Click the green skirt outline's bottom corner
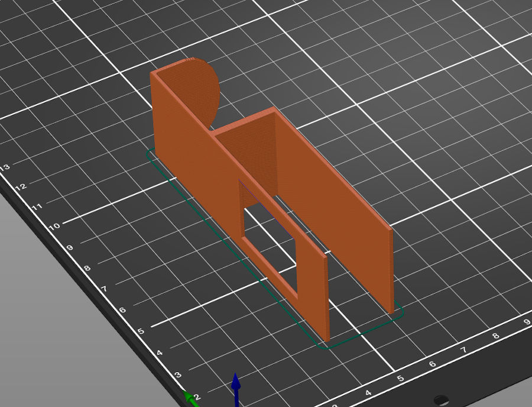 (x=325, y=347)
